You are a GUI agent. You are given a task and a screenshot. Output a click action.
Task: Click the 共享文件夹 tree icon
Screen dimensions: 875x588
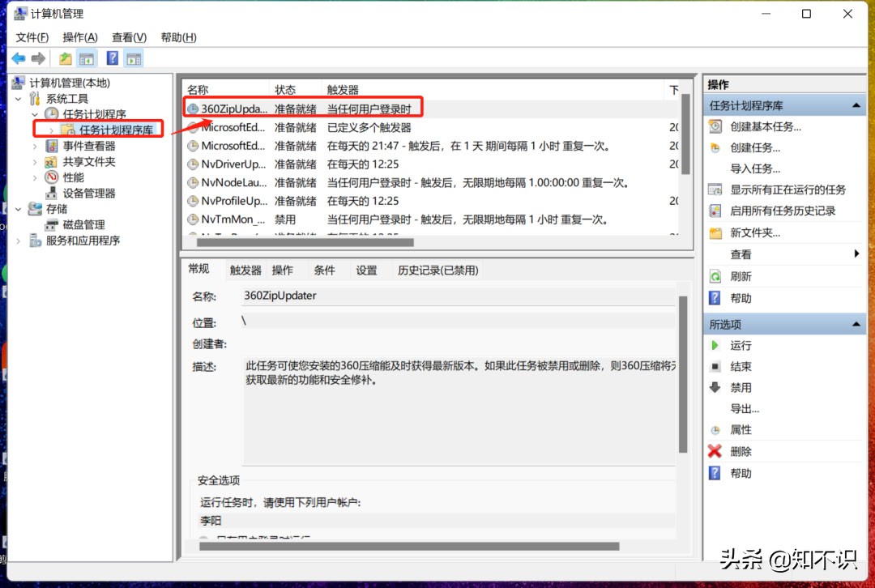pyautogui.click(x=51, y=162)
